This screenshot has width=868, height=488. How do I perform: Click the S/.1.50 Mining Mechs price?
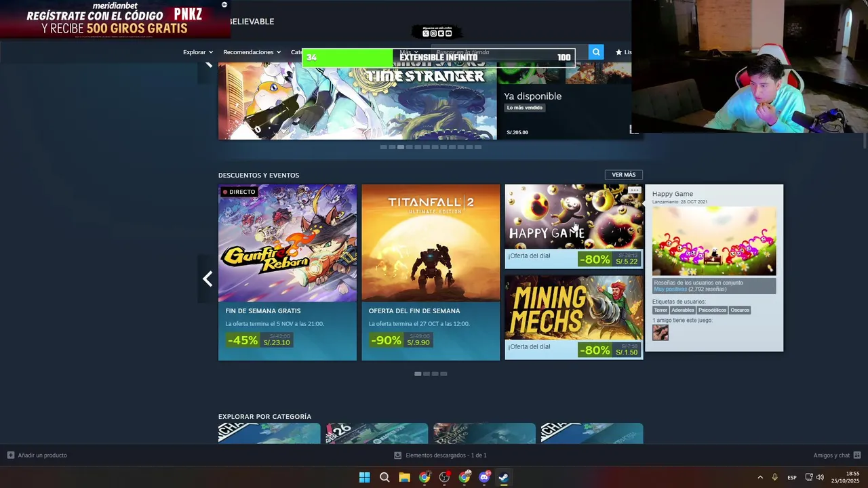tap(627, 352)
